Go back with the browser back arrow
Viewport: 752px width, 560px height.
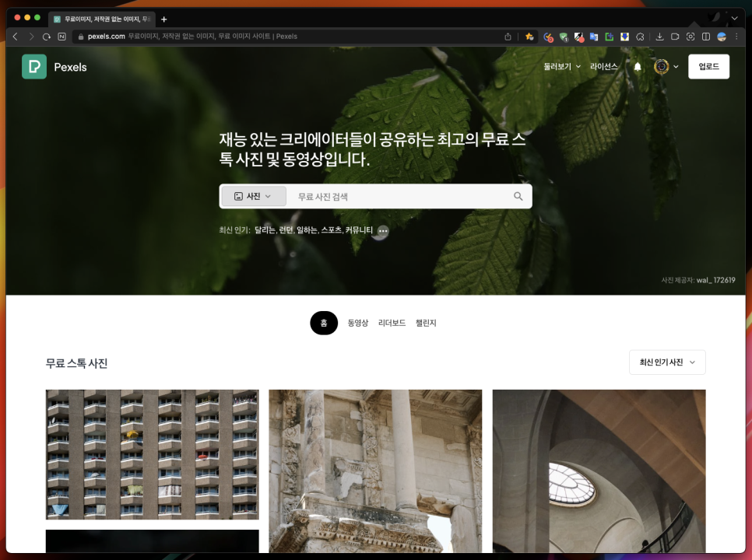16,37
